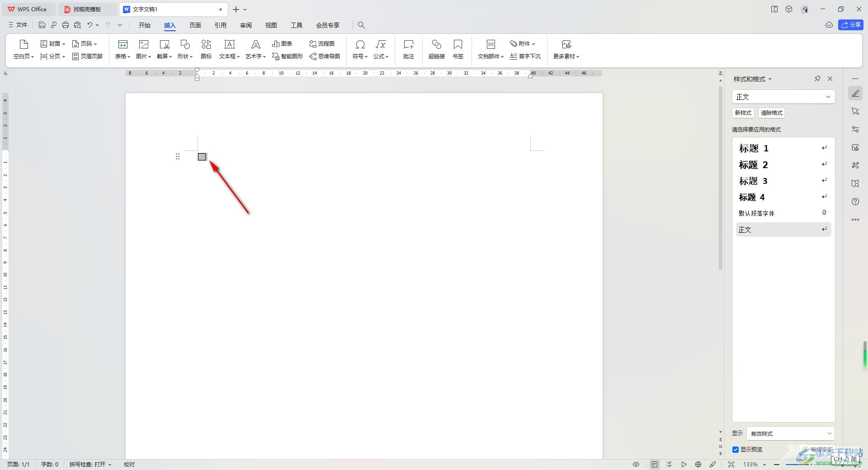Click the new tab plus button
Viewport: 868px width, 470px height.
pyautogui.click(x=236, y=9)
